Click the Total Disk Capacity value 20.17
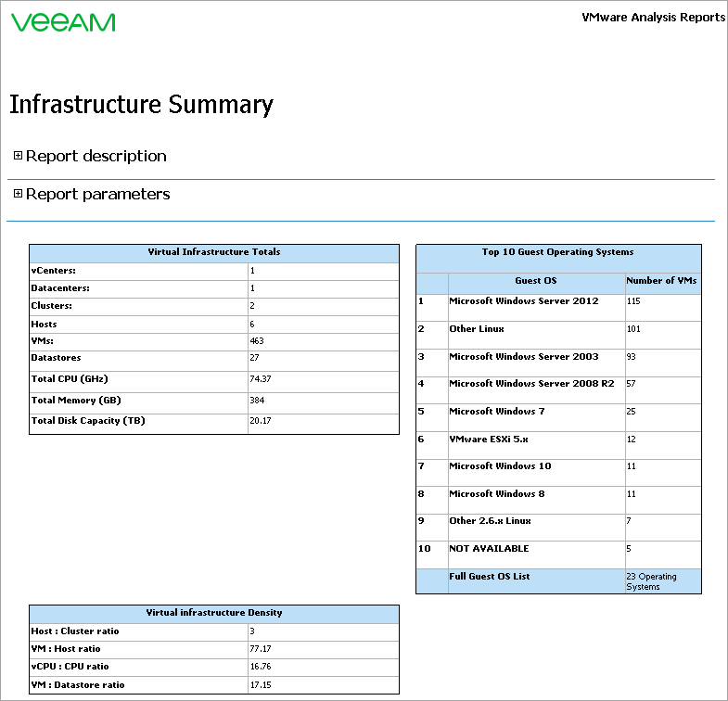 pyautogui.click(x=261, y=421)
